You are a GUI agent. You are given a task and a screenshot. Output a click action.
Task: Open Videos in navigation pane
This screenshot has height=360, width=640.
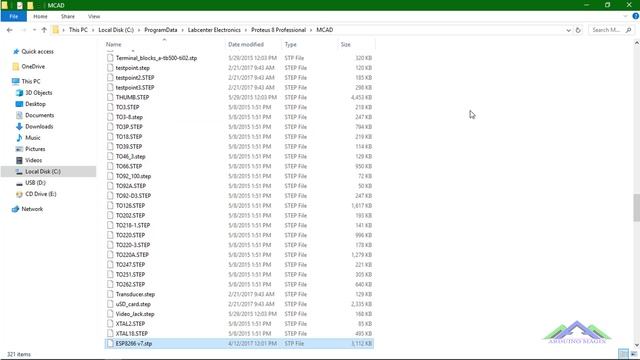[33, 160]
